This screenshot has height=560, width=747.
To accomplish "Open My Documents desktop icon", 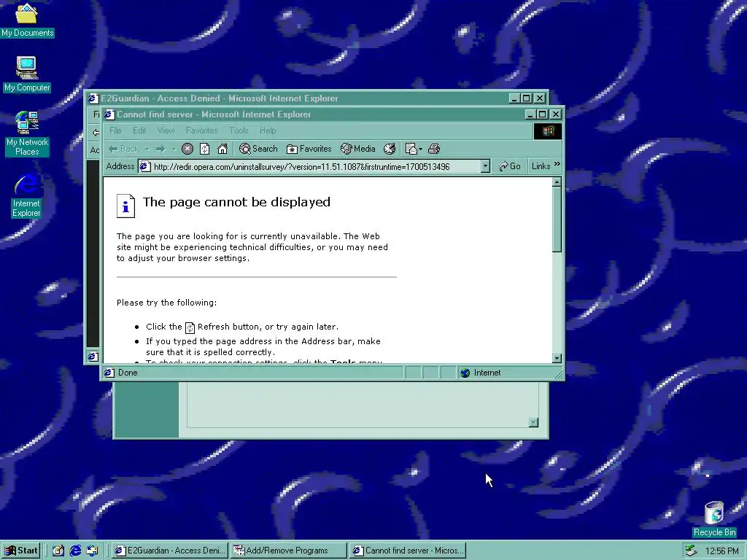I will click(x=27, y=20).
